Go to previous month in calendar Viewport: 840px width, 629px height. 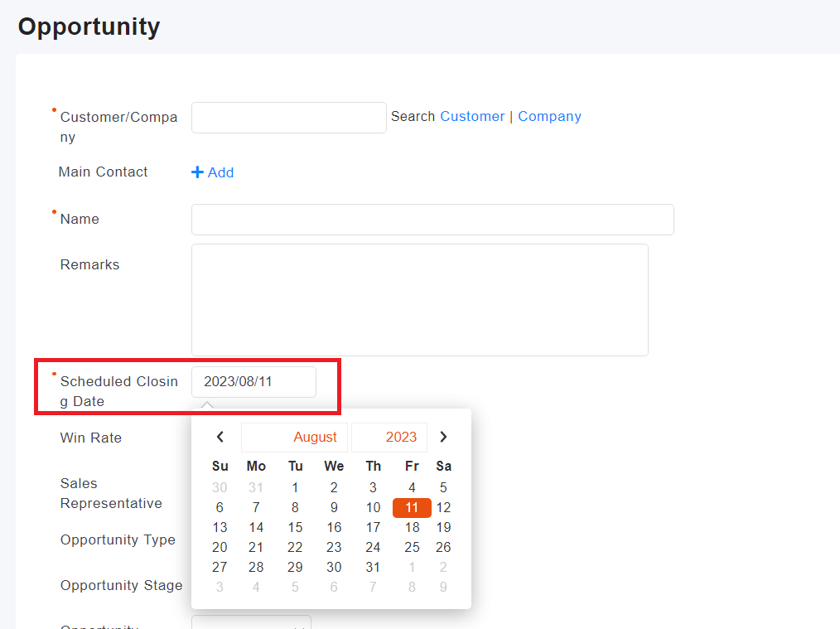click(x=220, y=437)
